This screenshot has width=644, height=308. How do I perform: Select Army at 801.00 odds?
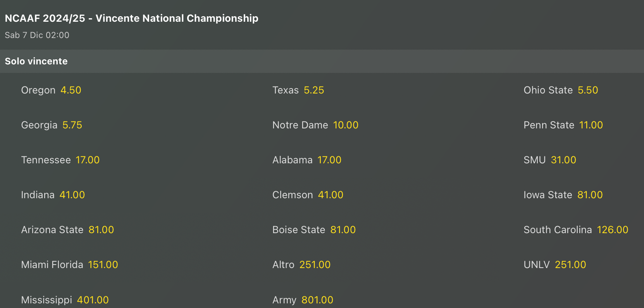(x=303, y=300)
